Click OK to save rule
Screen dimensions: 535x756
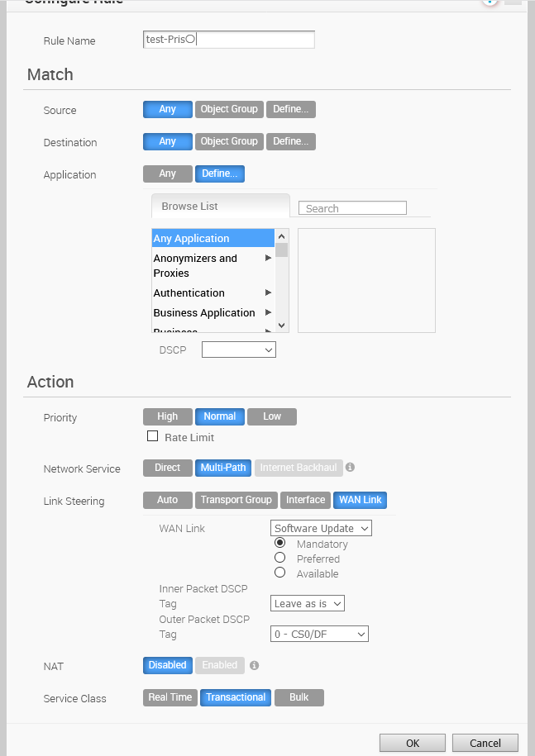point(413,743)
